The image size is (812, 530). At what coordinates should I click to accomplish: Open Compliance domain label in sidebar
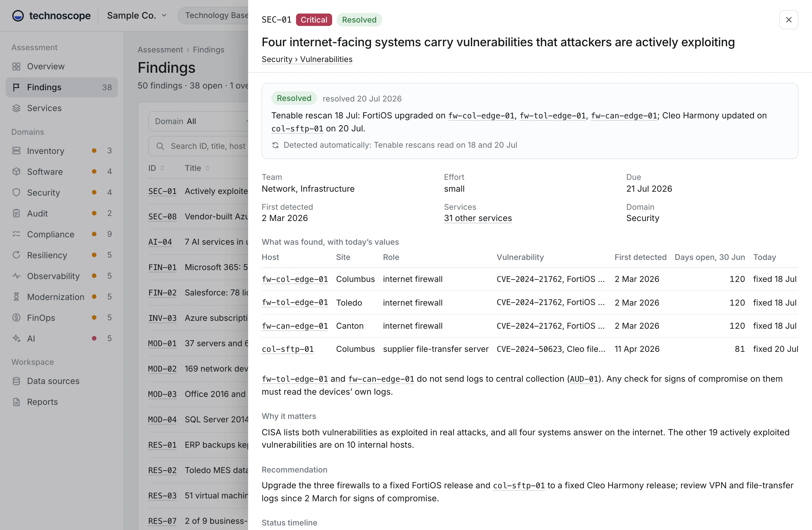tap(50, 234)
